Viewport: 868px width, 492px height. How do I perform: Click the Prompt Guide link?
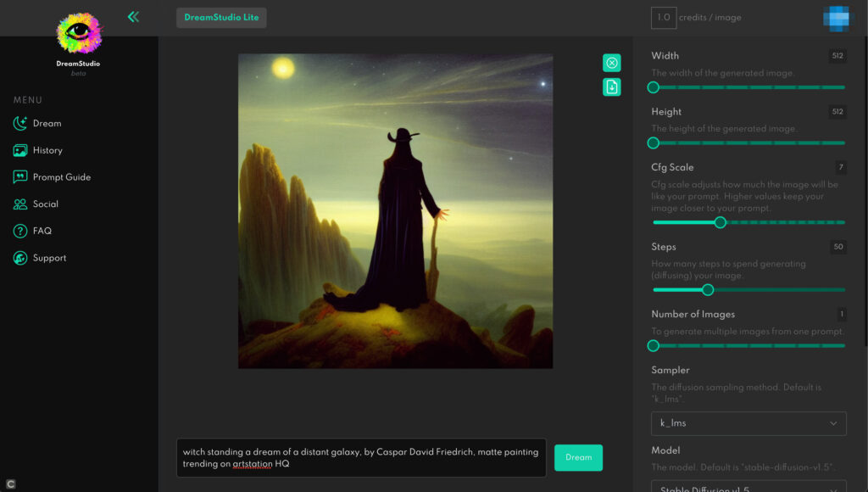(61, 177)
